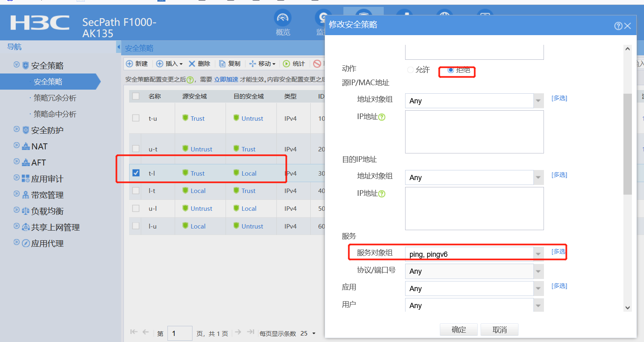Go to next page arrow in pagination

(x=238, y=332)
